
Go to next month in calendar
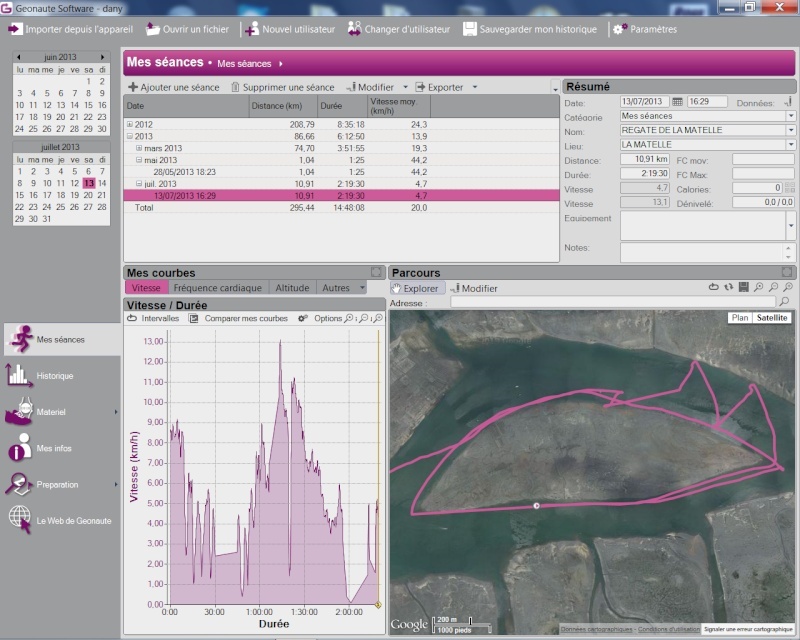103,57
